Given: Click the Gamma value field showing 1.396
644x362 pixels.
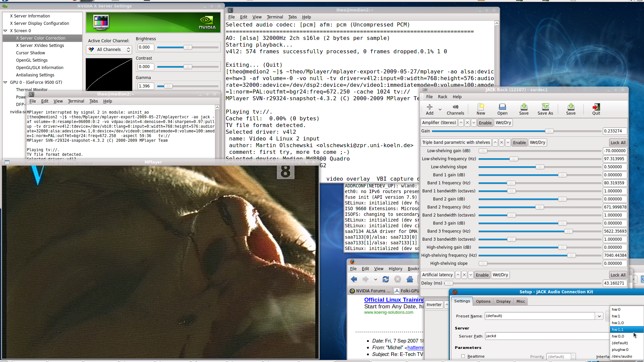Looking at the screenshot, I should 146,86.
